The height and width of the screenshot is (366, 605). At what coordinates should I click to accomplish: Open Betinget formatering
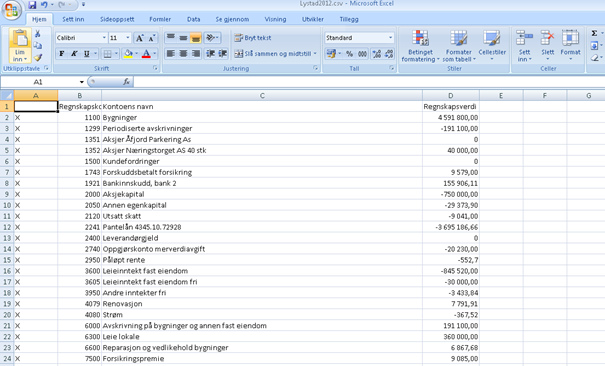click(x=420, y=46)
